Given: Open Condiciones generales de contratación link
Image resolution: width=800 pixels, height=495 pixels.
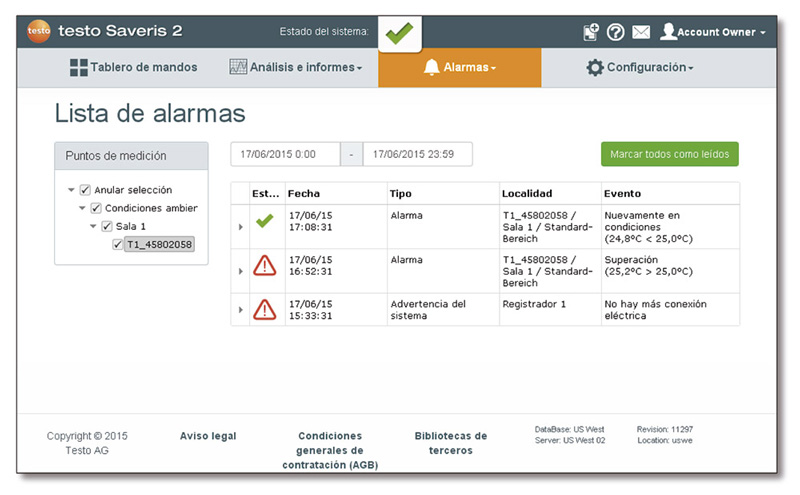Looking at the screenshot, I should (x=330, y=450).
